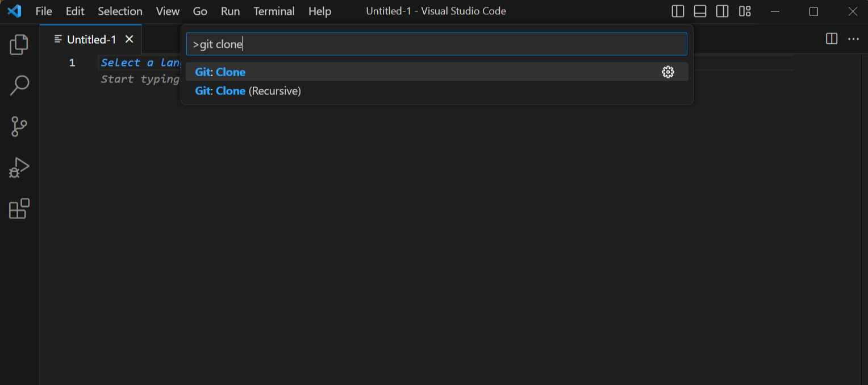Close the Untitled-1 tab
868x385 pixels.
click(x=129, y=39)
